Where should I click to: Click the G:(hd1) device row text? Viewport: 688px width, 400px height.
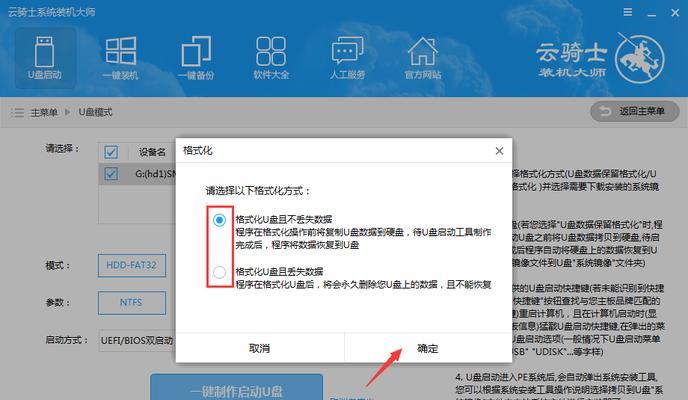[155, 174]
